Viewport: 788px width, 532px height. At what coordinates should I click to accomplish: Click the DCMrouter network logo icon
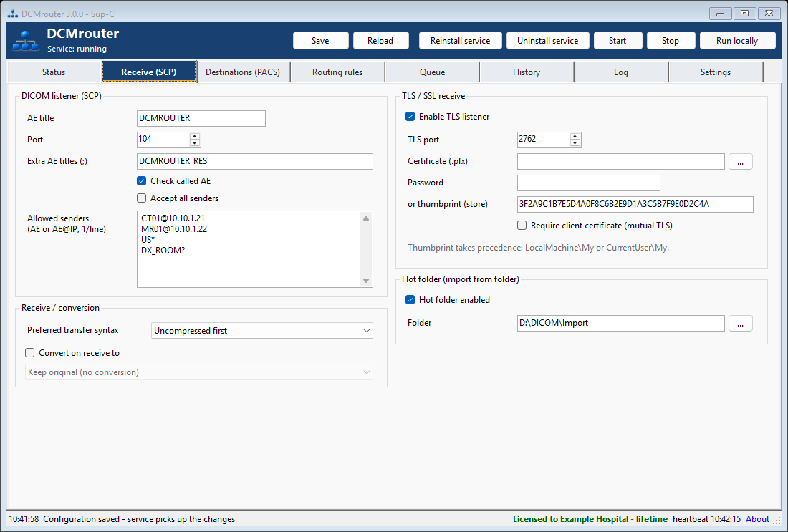coord(26,41)
